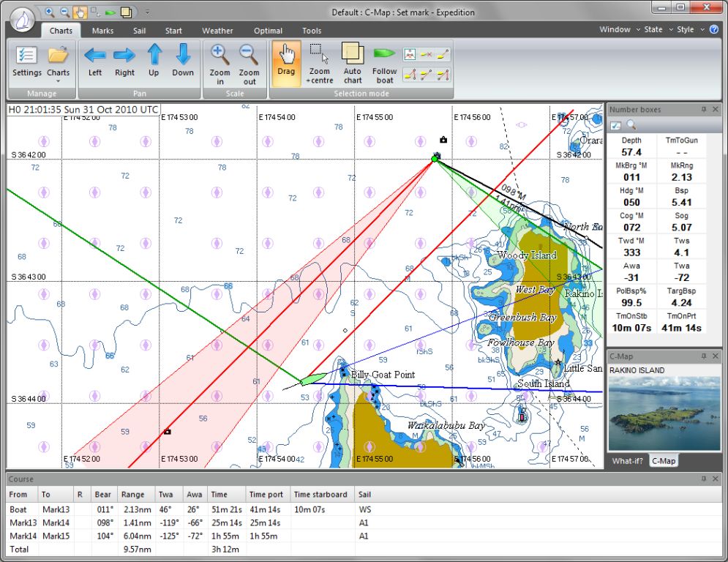Expand the Charts folder dropdown

(x=58, y=81)
